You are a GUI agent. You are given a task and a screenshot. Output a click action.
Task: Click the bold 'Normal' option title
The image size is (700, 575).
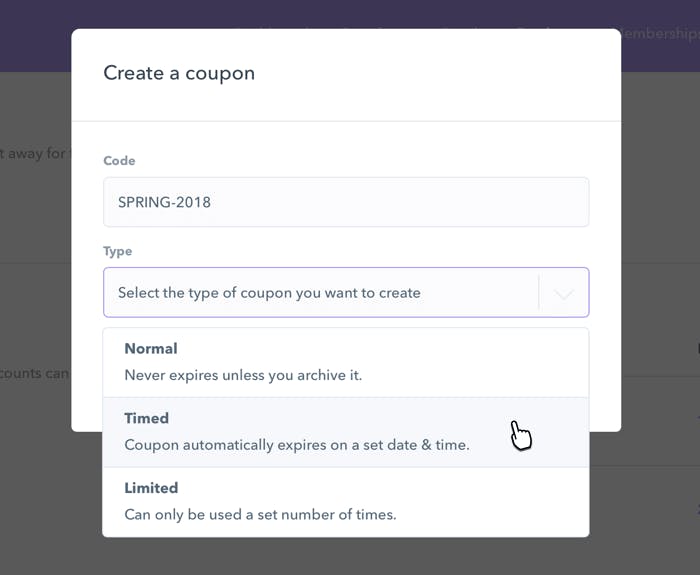pos(151,349)
